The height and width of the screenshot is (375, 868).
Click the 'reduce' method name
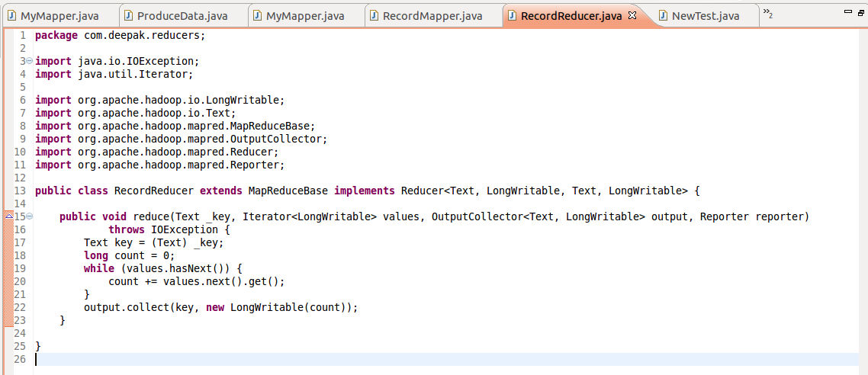click(x=150, y=216)
